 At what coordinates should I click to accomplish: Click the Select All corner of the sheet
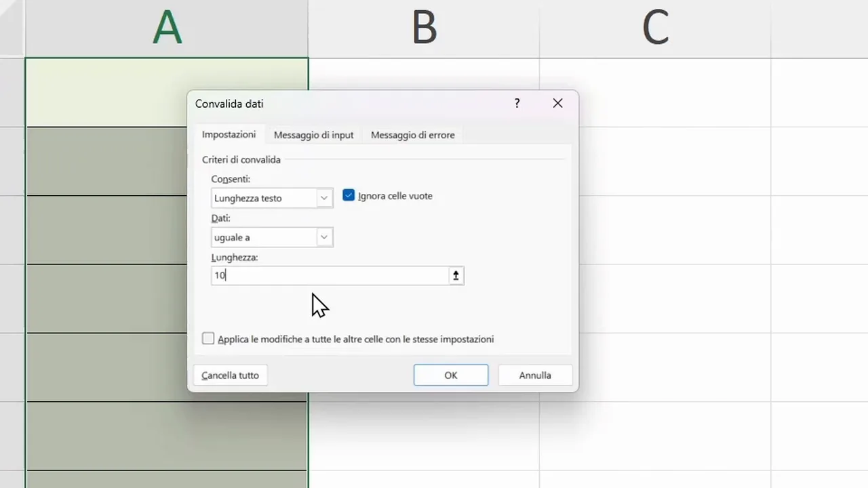click(12, 28)
